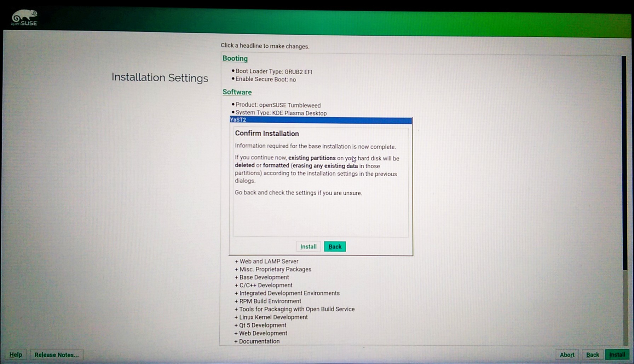Open Help at the bottom left
Image resolution: width=634 pixels, height=364 pixels.
16,354
